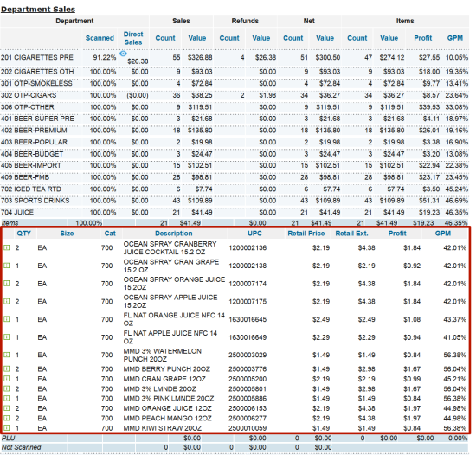The image size is (476, 455).
Task: Sort by Items Value header
Action: [389, 38]
